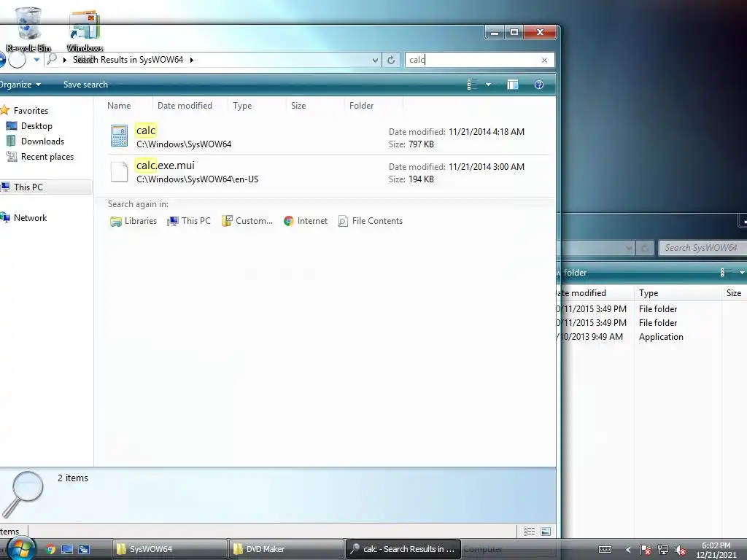This screenshot has width=747, height=560.
Task: Toggle the preview pane button
Action: pyautogui.click(x=513, y=85)
